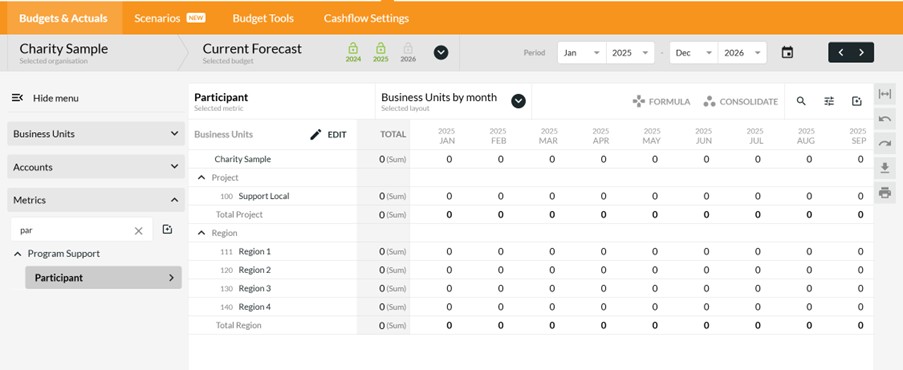
Task: Go to the next period arrow
Action: (862, 52)
